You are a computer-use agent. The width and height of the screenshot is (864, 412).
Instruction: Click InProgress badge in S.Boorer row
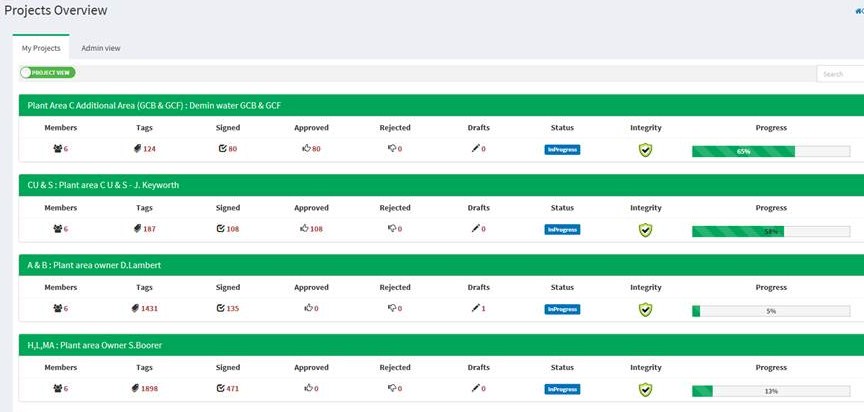[562, 389]
